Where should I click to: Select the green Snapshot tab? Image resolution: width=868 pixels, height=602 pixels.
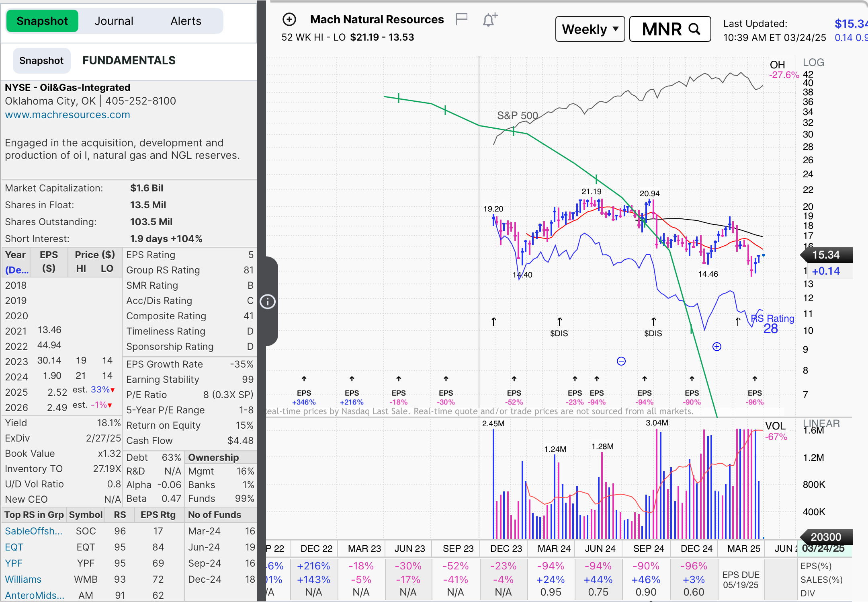tap(42, 21)
